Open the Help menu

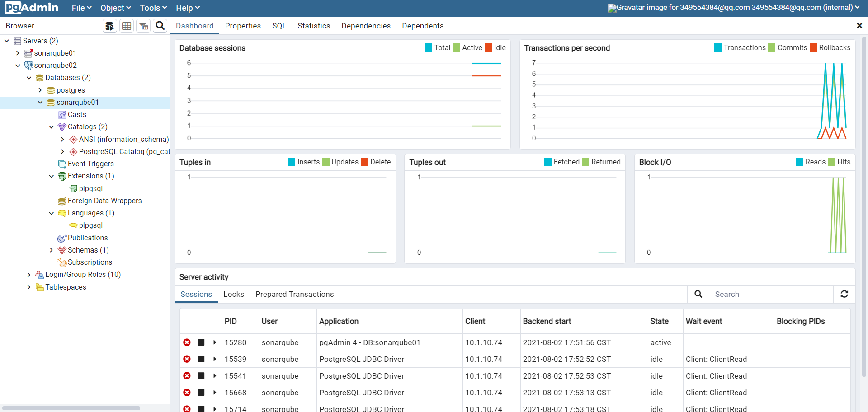point(188,8)
